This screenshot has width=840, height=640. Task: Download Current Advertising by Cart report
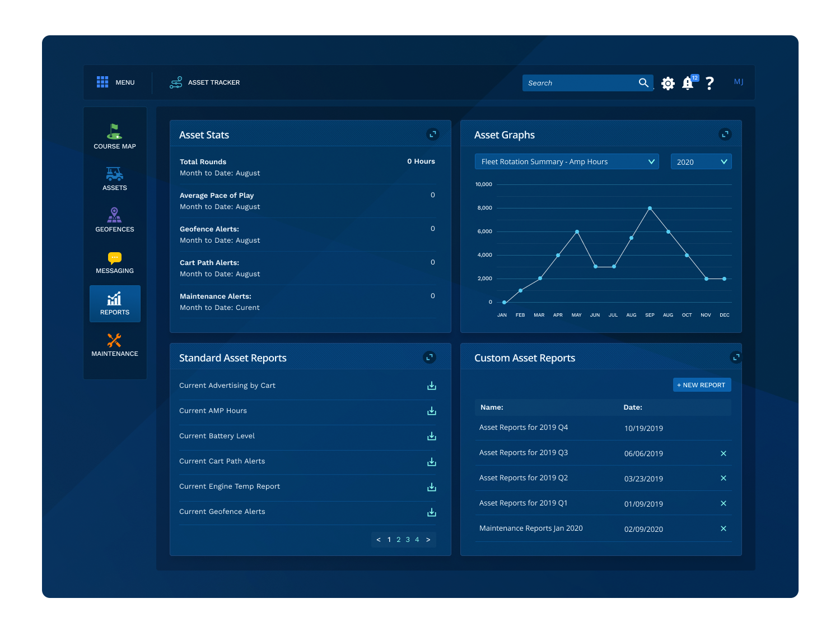[x=431, y=386]
